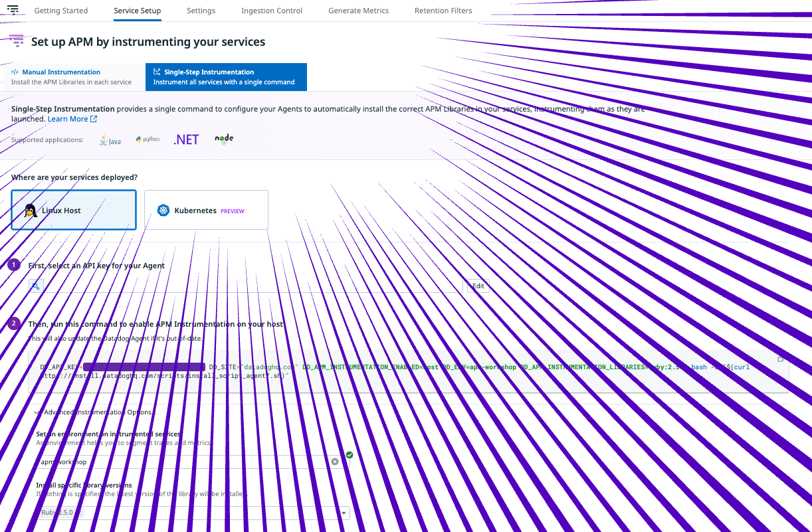The height and width of the screenshot is (532, 812).
Task: Click the Node logo under supported applications
Action: point(224,139)
